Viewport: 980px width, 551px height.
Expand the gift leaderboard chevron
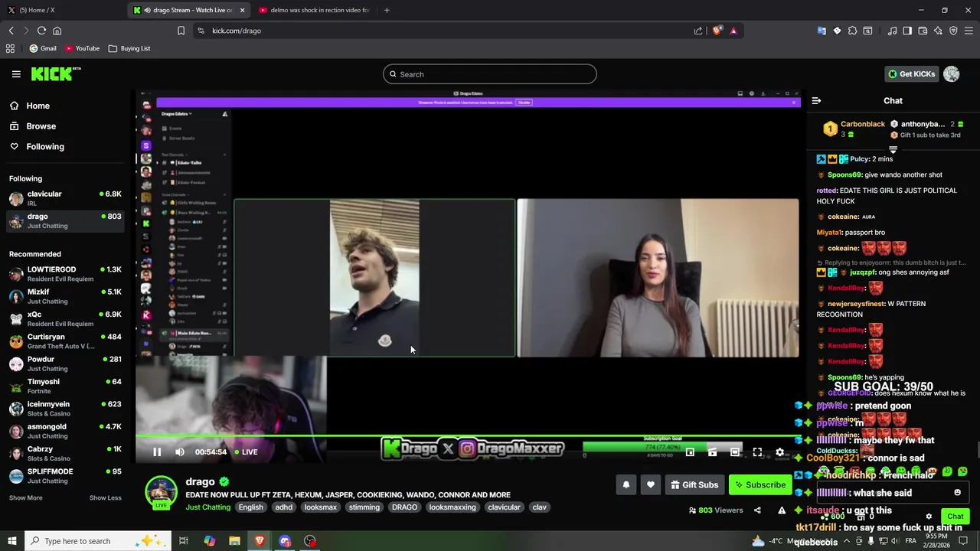pyautogui.click(x=893, y=149)
